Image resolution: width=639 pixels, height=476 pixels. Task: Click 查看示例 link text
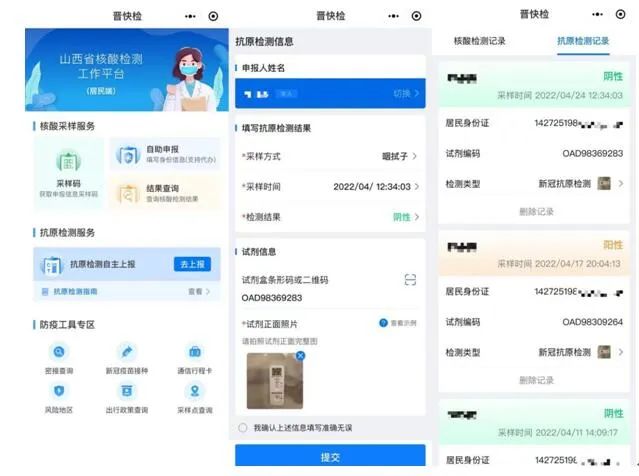403,323
